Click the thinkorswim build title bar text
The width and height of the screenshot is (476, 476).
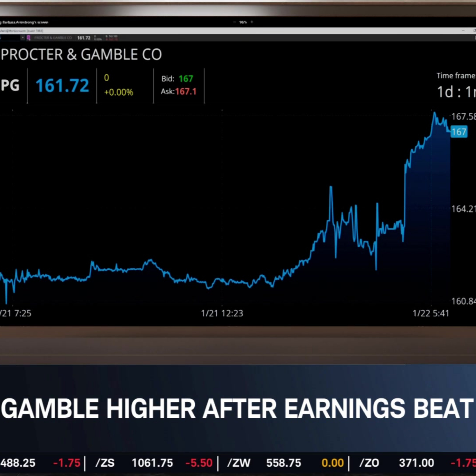(22, 31)
